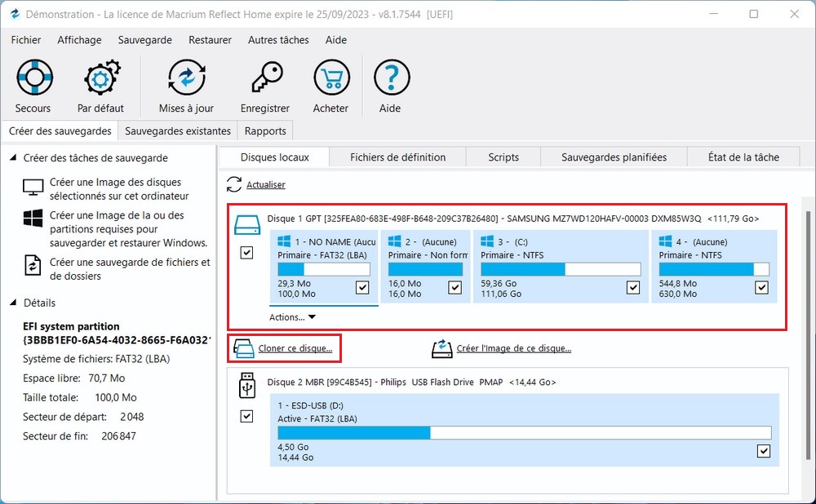Click the Secours lifebuoy icon
The width and height of the screenshot is (816, 504).
point(33,78)
